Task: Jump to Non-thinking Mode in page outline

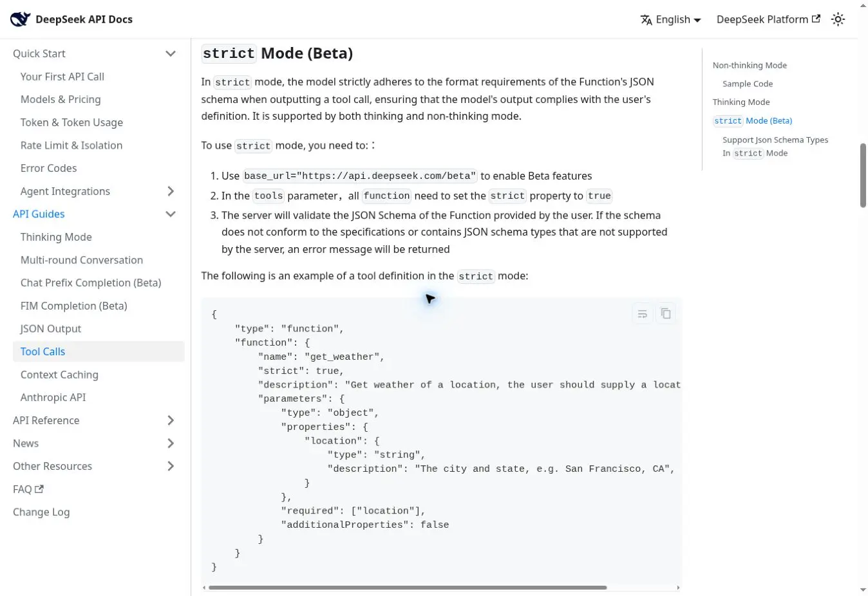Action: click(750, 65)
